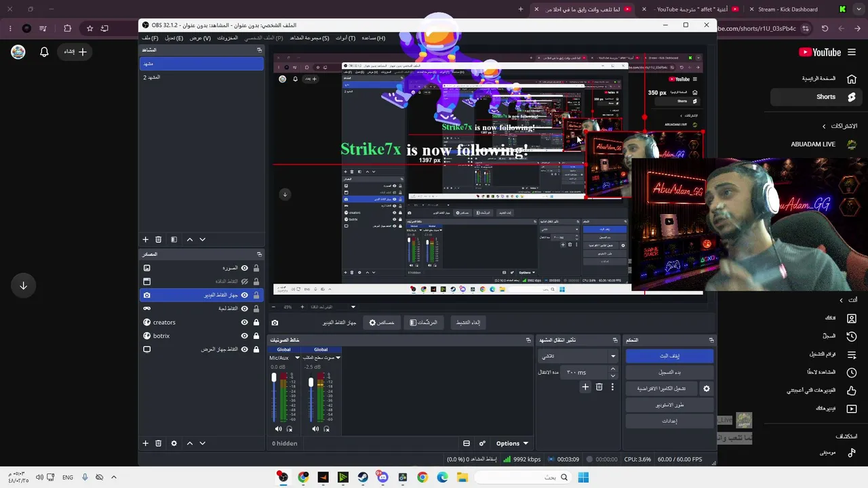Hide the creators browser source
The height and width of the screenshot is (488, 868).
245,322
